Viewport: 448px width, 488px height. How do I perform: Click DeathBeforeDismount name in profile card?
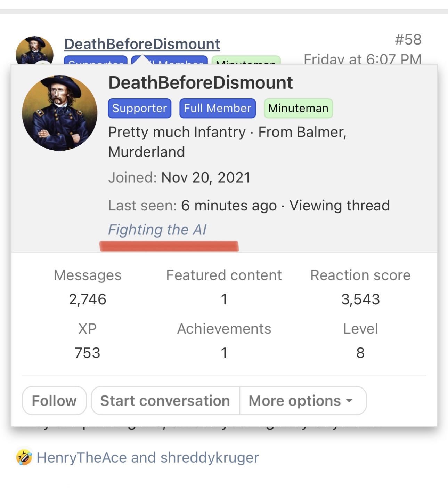201,83
